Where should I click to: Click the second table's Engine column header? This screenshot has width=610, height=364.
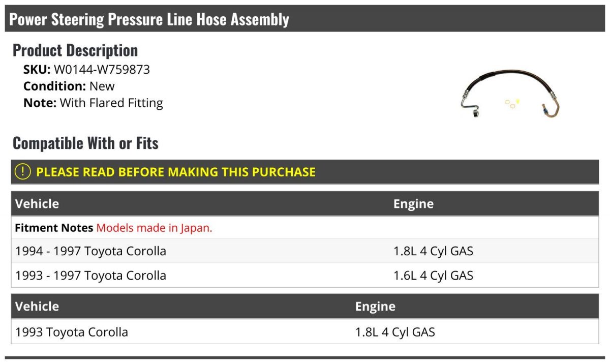pos(375,307)
